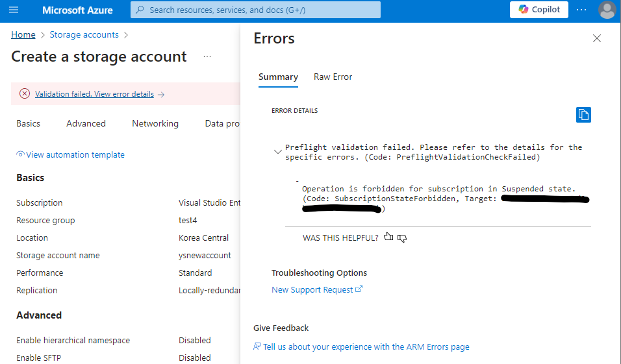
Task: Collapse the preflight validation error chevron
Action: (277, 152)
